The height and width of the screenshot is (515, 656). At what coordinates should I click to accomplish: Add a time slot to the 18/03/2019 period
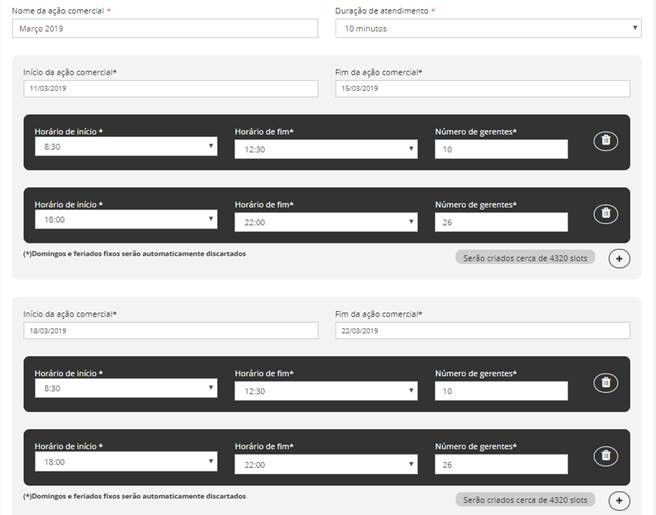click(x=619, y=500)
